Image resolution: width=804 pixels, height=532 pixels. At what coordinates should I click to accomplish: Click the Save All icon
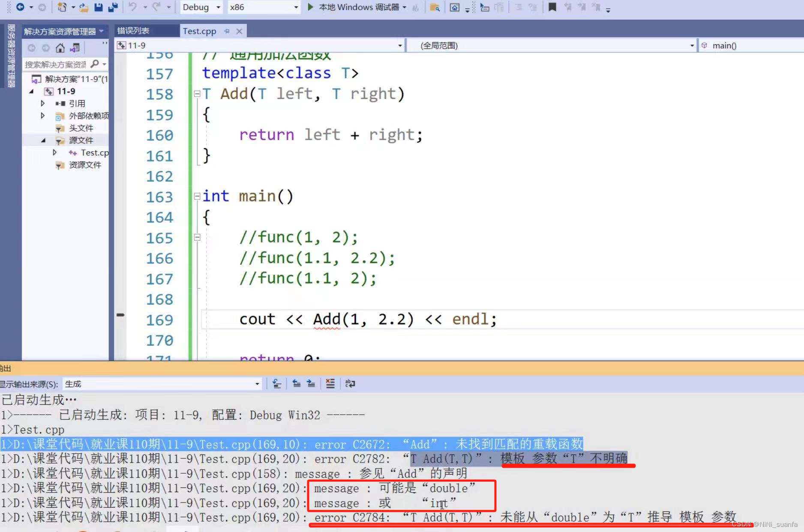[113, 7]
